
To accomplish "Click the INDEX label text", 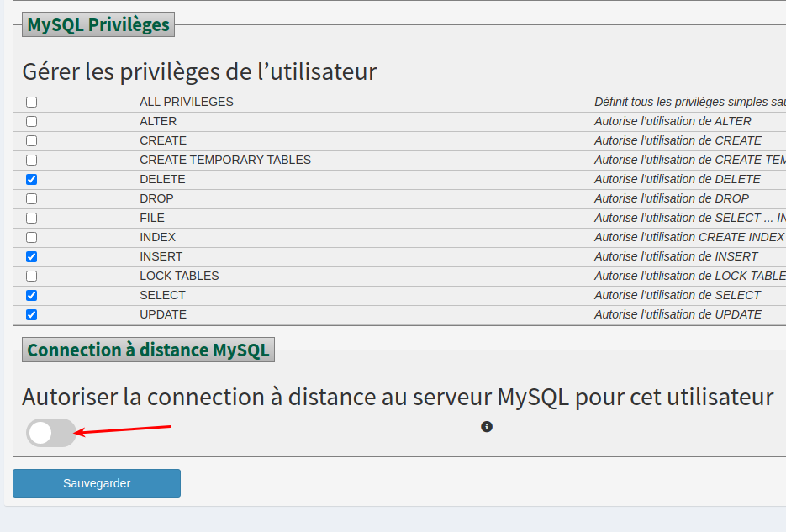I will (x=158, y=238).
